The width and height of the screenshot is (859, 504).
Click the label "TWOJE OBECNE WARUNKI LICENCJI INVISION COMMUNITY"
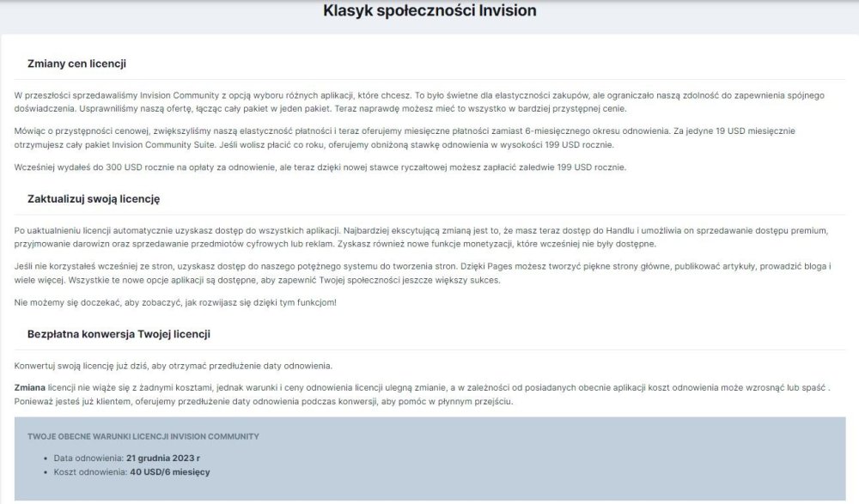point(143,437)
